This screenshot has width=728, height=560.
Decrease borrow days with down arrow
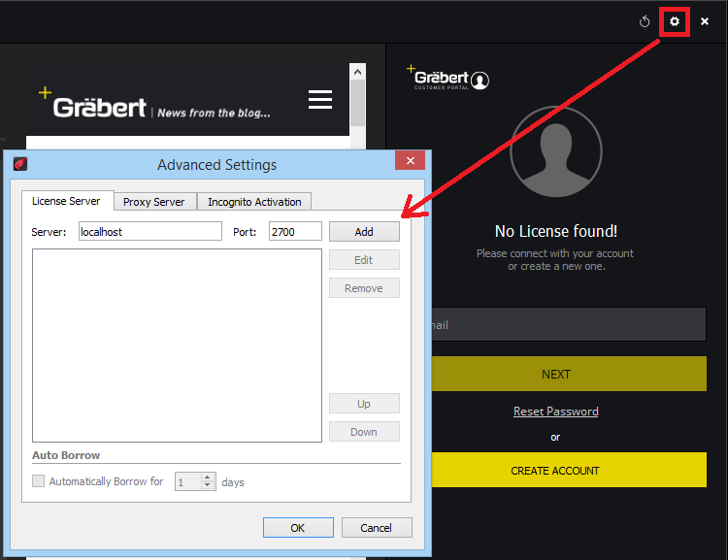(x=208, y=485)
